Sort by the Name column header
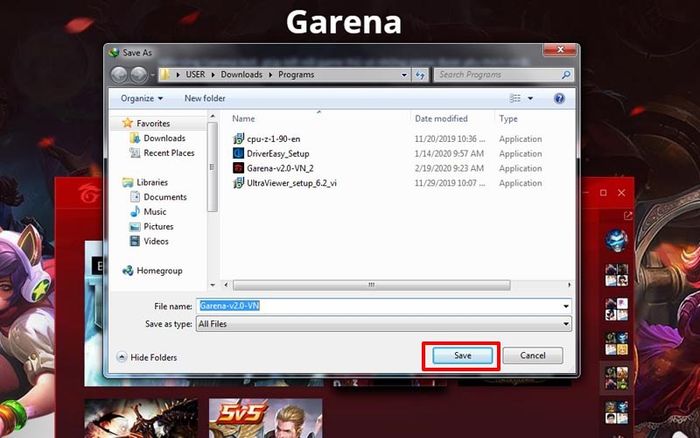Image resolution: width=700 pixels, height=438 pixels. click(x=243, y=119)
